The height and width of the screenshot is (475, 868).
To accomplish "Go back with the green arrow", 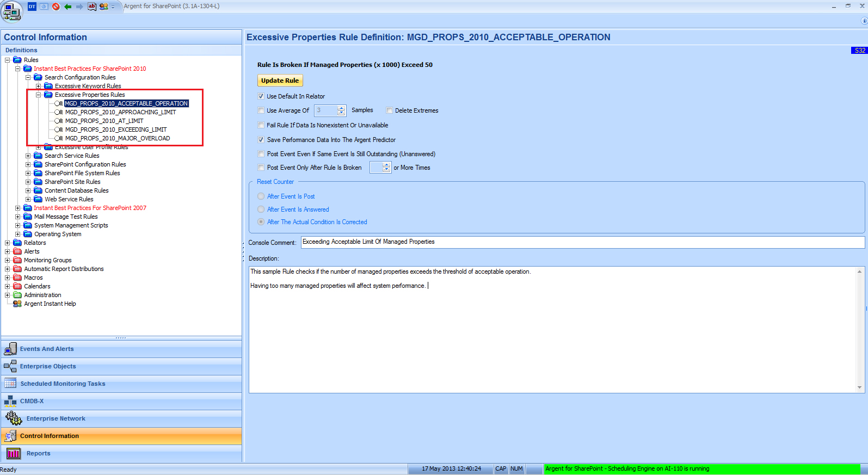I will coord(67,7).
